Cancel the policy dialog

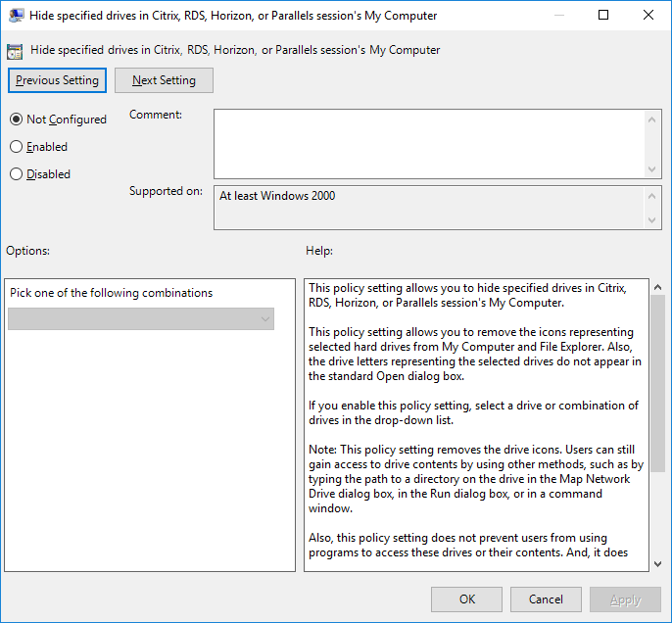point(546,599)
